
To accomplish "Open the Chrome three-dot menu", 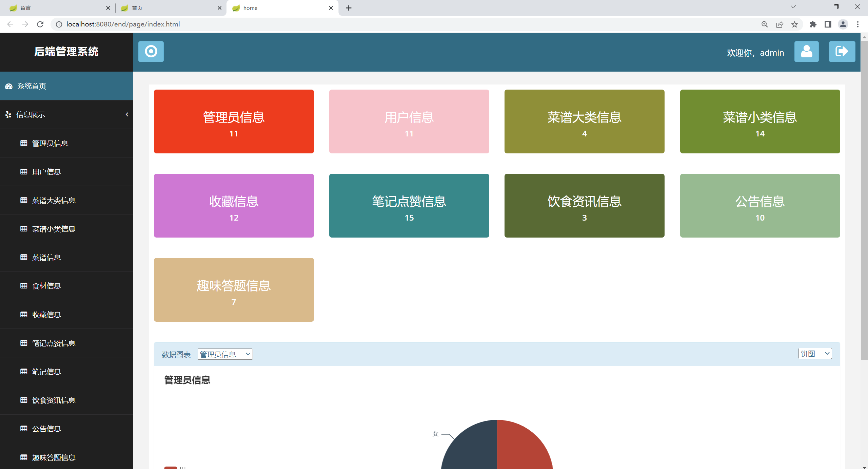I will [x=858, y=24].
